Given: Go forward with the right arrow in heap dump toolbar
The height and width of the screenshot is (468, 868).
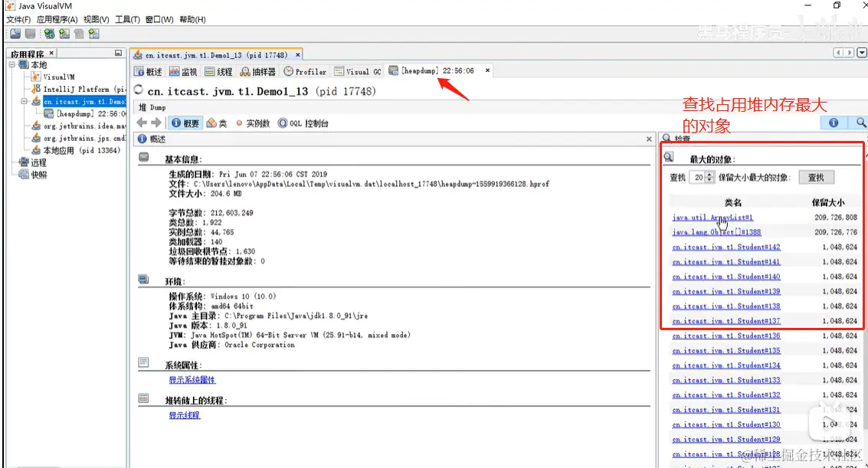Looking at the screenshot, I should tap(156, 123).
